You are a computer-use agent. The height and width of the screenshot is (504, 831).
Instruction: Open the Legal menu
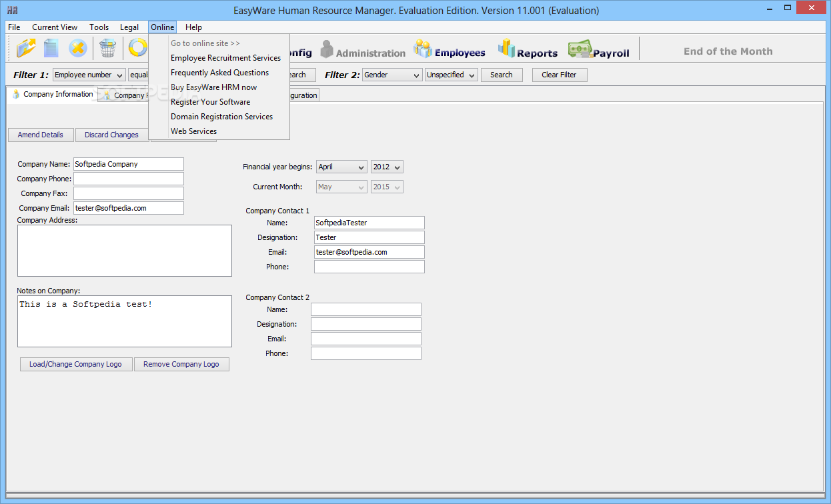pyautogui.click(x=129, y=27)
